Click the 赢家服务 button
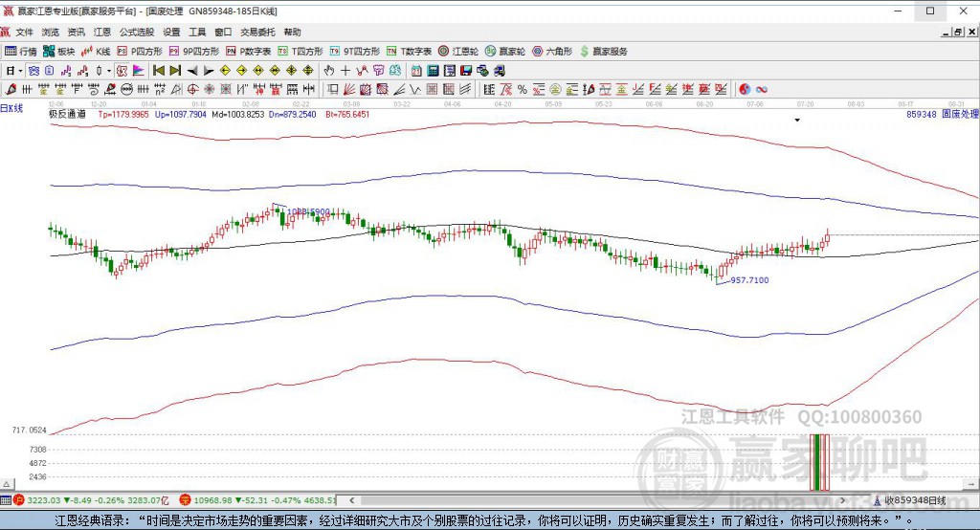 tap(603, 52)
